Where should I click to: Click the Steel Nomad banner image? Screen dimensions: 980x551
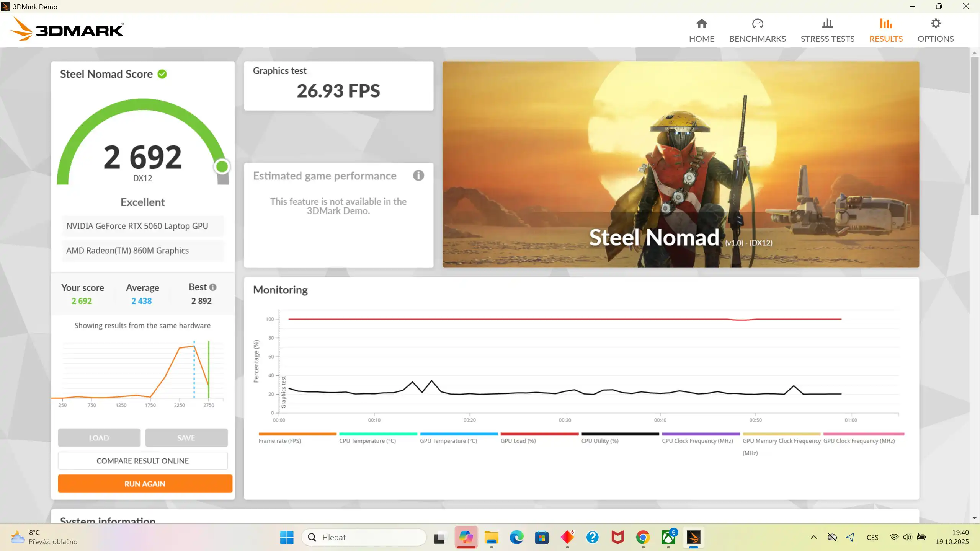[681, 165]
